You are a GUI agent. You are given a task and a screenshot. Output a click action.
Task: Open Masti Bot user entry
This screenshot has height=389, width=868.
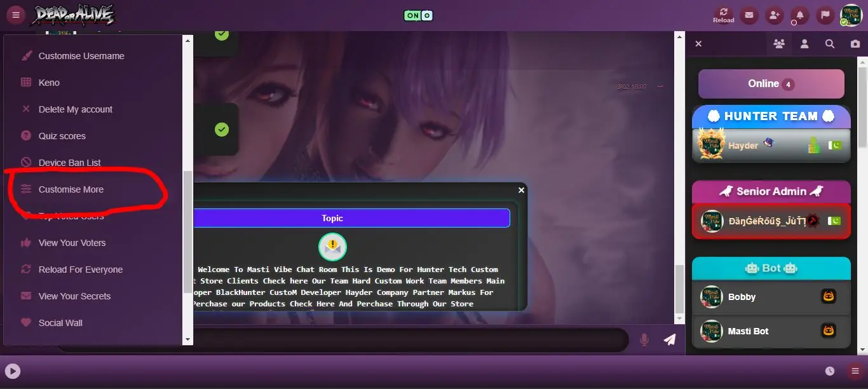(x=771, y=331)
